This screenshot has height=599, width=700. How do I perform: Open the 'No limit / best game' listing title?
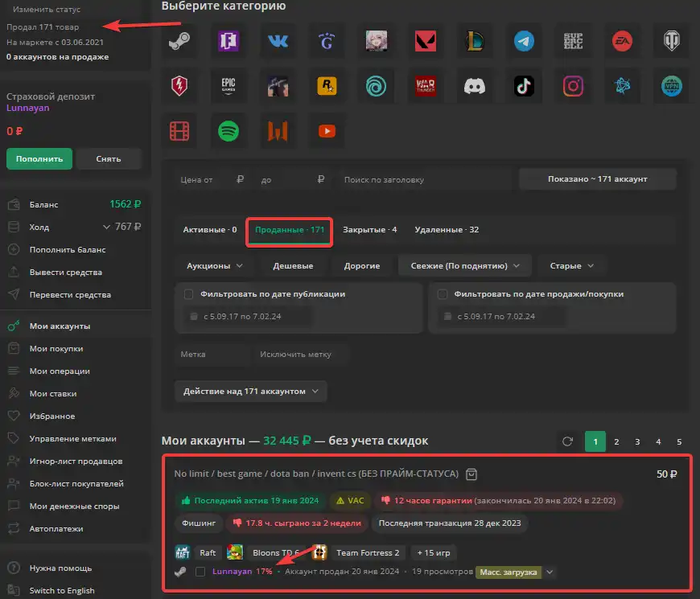point(316,474)
